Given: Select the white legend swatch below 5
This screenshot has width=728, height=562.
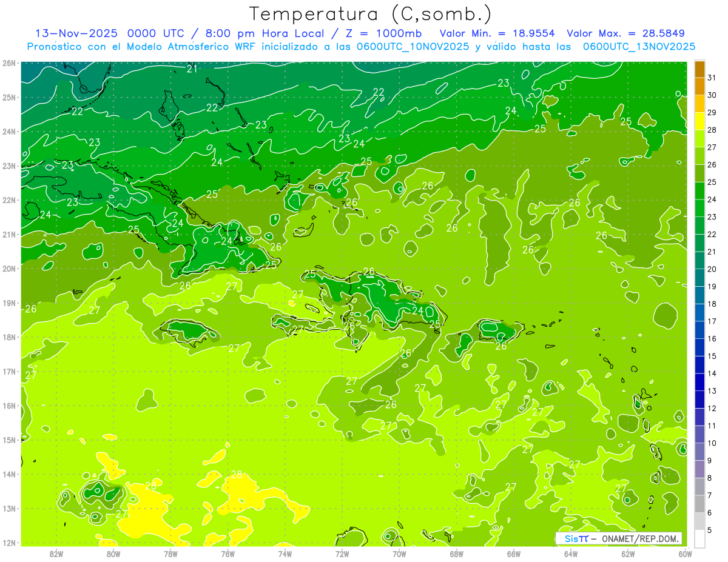Looking at the screenshot, I should pos(700,538).
